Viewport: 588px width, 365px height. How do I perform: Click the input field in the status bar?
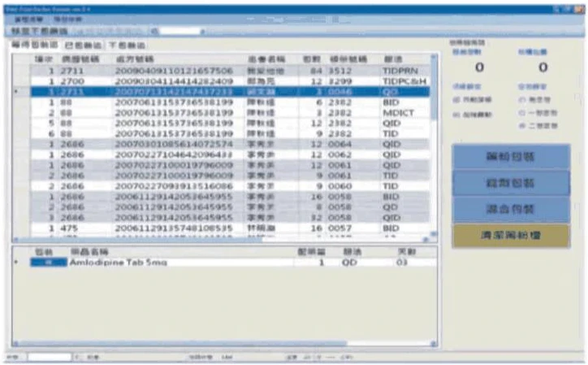50,357
